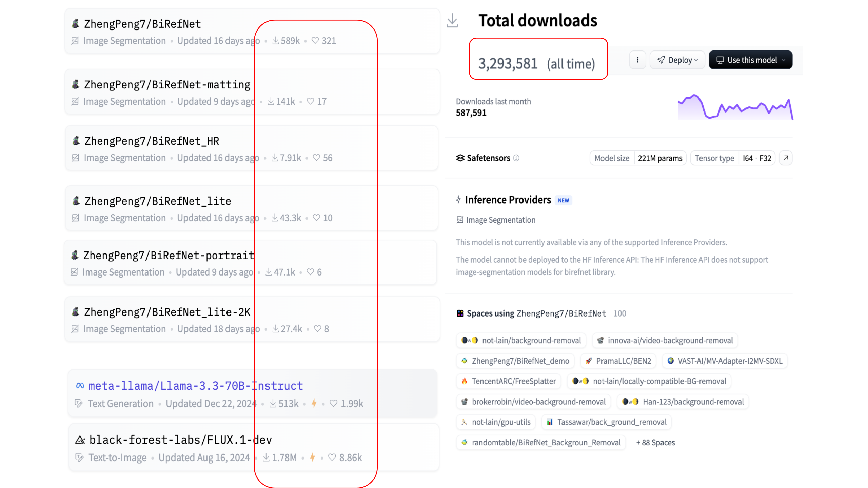Open the Deploy dropdown

[x=677, y=60]
